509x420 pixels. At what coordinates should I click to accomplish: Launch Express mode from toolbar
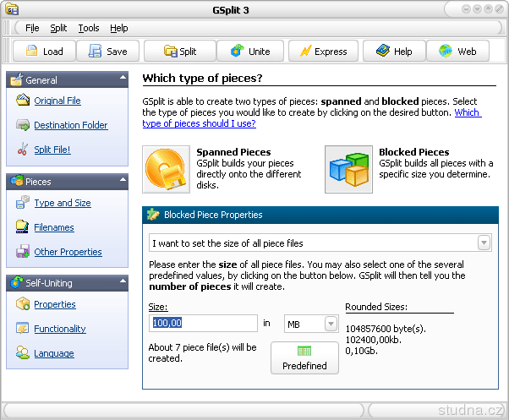click(322, 52)
